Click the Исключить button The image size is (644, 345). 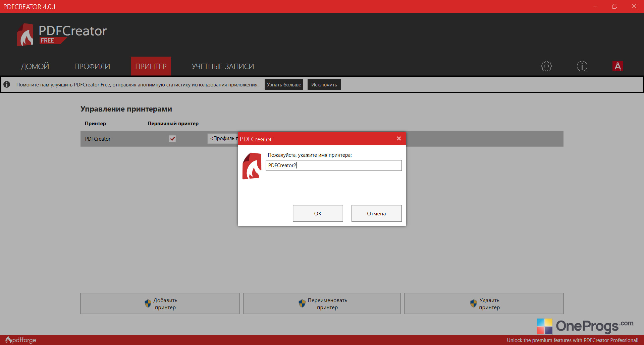tap(324, 84)
